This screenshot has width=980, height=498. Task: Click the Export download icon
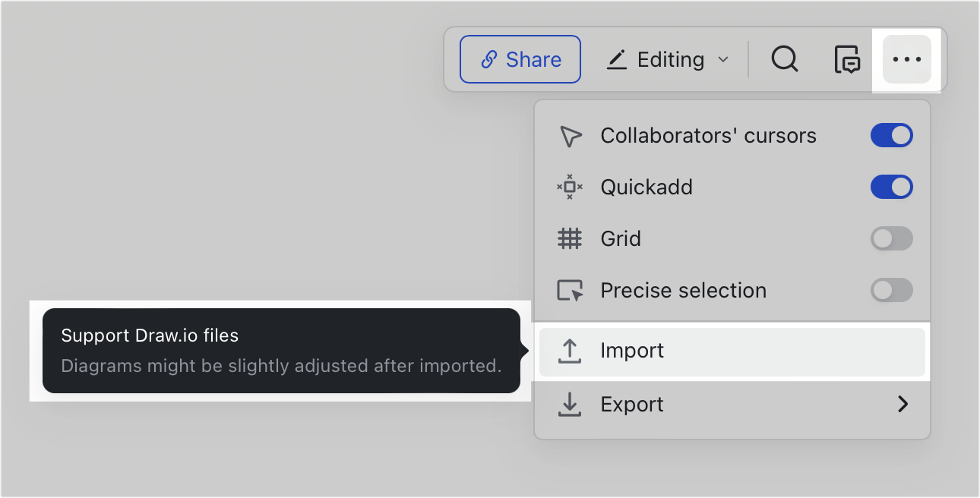(x=570, y=404)
